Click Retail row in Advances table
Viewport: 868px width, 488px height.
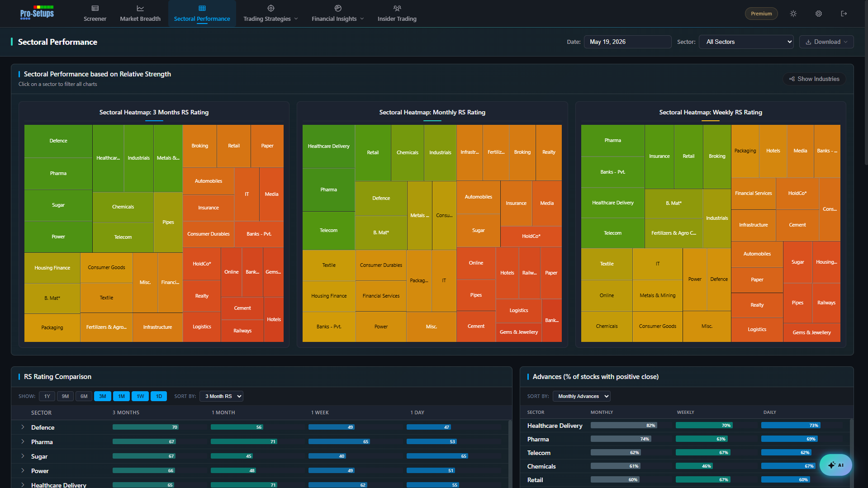[x=685, y=480]
